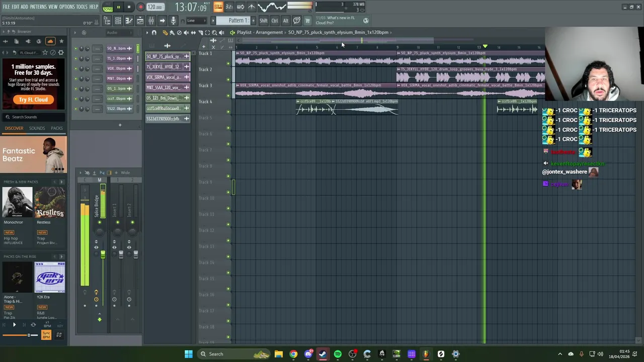Open the FL Cloud tab in browser
This screenshot has height=362, width=644.
[50, 42]
